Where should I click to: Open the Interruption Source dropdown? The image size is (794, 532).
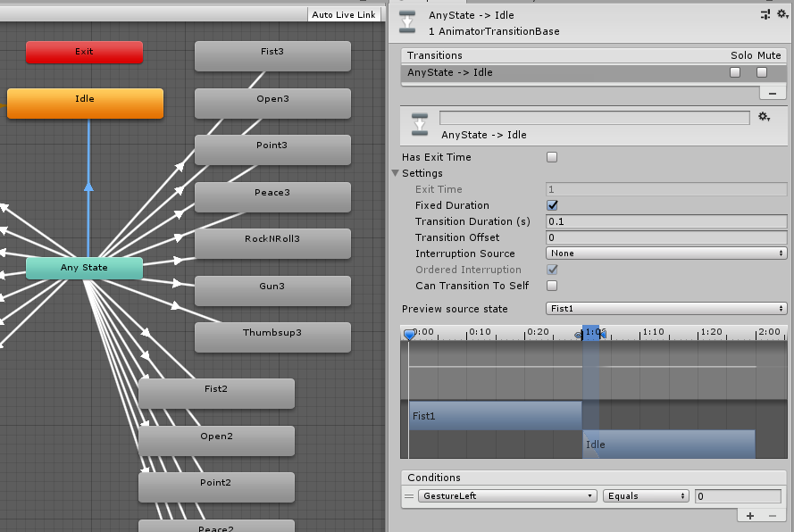click(x=665, y=254)
